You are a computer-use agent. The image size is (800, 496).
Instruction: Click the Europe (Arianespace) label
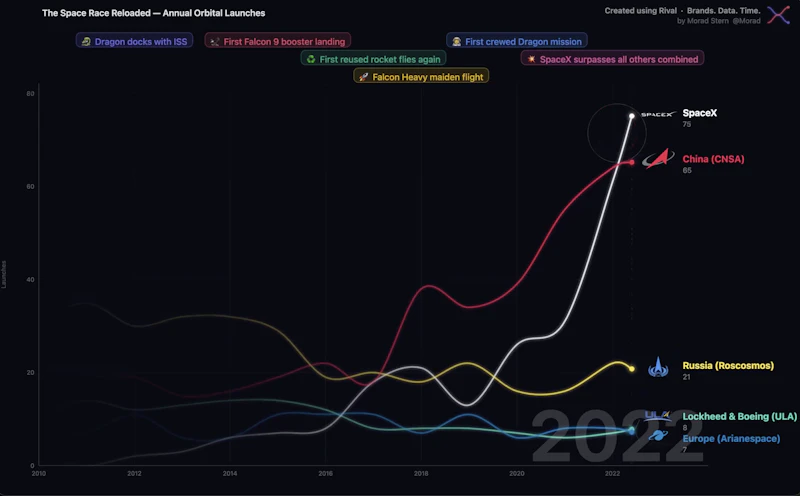731,438
